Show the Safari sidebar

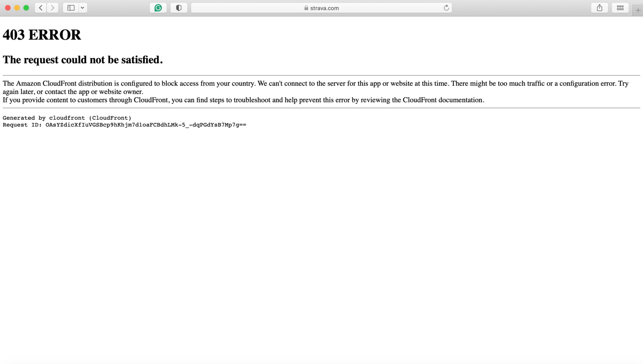pos(71,8)
